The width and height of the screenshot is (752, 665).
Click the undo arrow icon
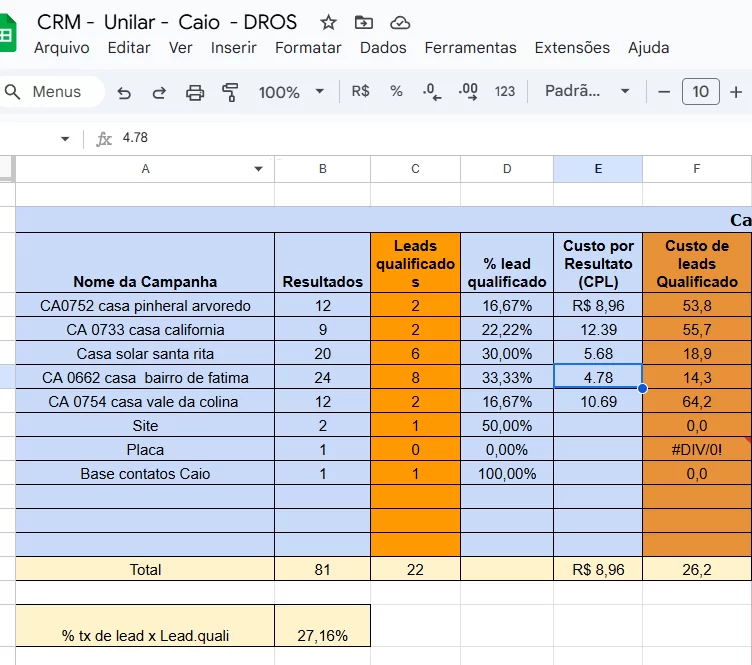pyautogui.click(x=124, y=92)
